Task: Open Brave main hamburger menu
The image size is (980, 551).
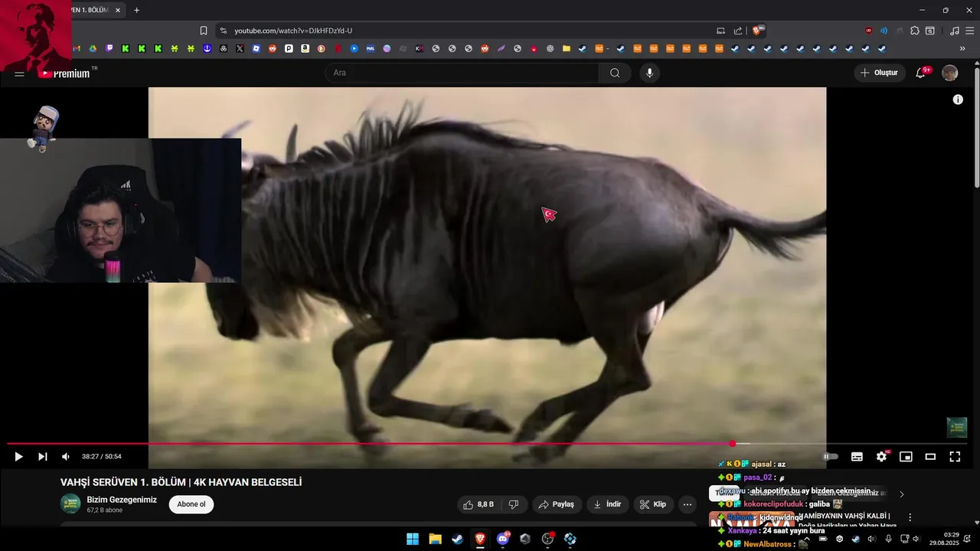Action: click(x=969, y=31)
